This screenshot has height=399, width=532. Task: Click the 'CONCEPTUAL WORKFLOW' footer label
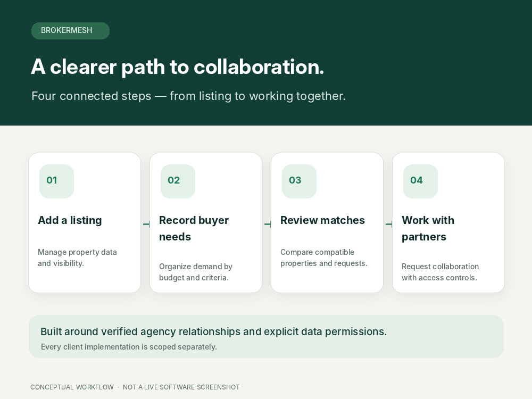[x=72, y=387]
